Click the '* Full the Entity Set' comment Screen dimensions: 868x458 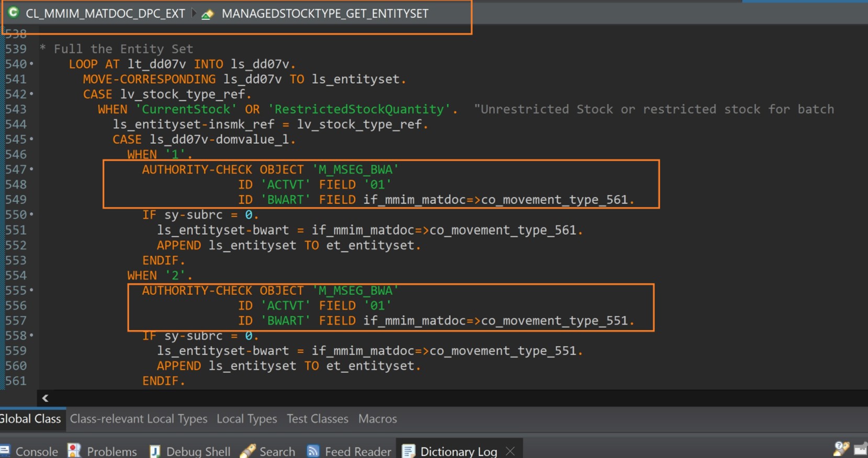(x=116, y=49)
